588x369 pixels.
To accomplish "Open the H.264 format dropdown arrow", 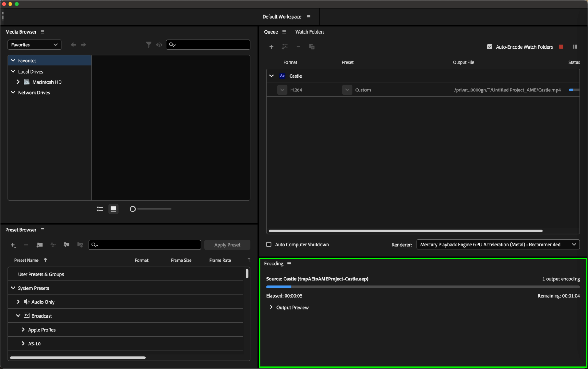I will tap(282, 90).
